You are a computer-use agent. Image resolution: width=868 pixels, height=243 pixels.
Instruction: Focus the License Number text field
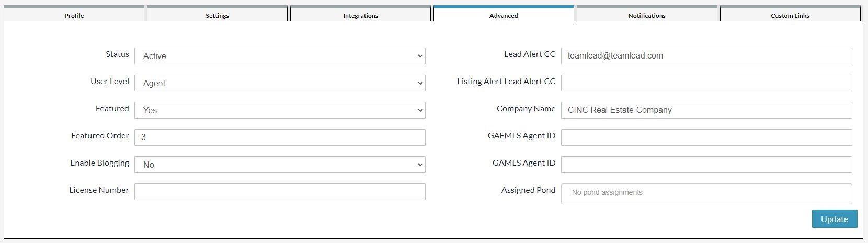280,192
